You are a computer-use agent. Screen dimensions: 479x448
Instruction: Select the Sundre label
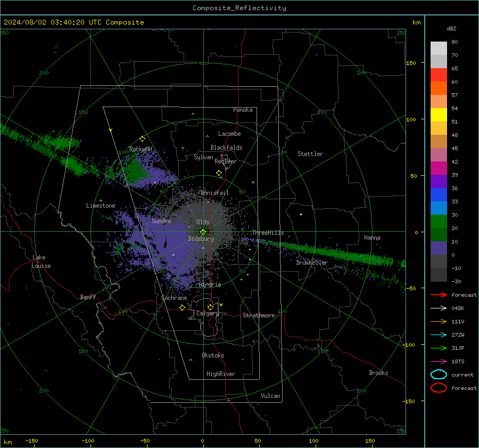coord(161,221)
